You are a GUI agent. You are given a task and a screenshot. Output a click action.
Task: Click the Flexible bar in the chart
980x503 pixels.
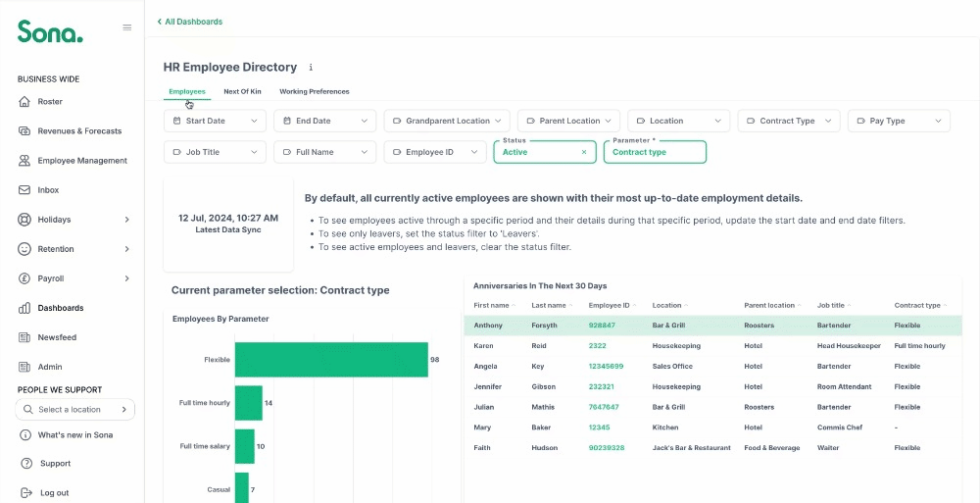330,360
